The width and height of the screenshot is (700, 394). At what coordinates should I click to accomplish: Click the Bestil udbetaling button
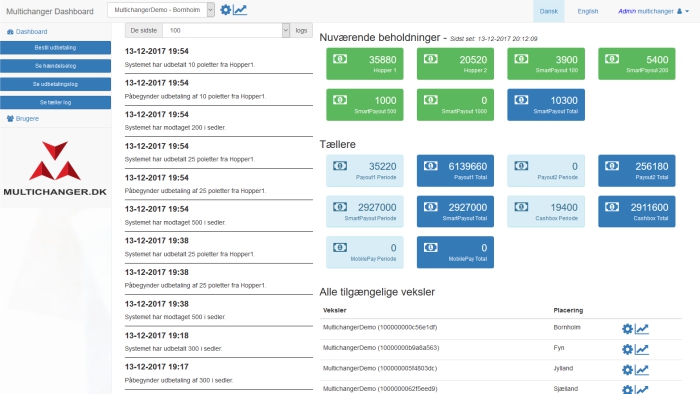(55, 48)
